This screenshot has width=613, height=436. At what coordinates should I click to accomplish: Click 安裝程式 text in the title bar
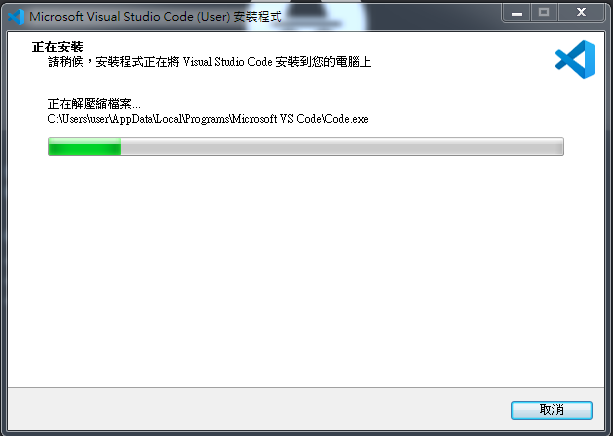click(x=258, y=17)
